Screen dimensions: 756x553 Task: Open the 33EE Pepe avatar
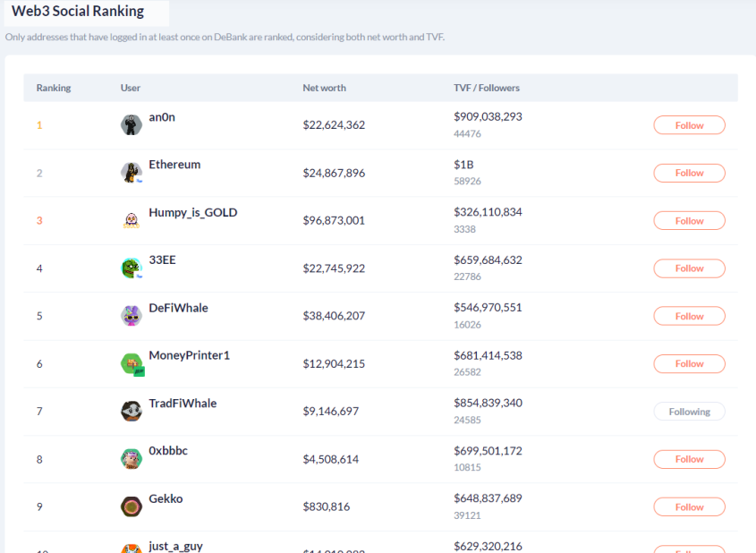(x=132, y=268)
